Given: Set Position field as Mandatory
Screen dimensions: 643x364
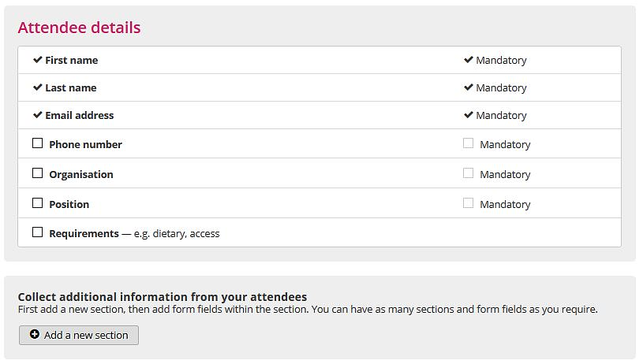Looking at the screenshot, I should click(468, 202).
